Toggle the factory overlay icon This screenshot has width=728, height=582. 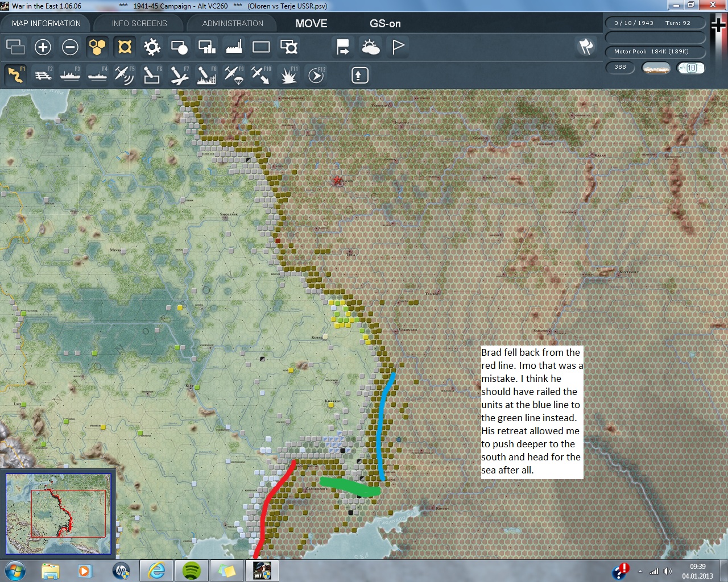coord(234,47)
